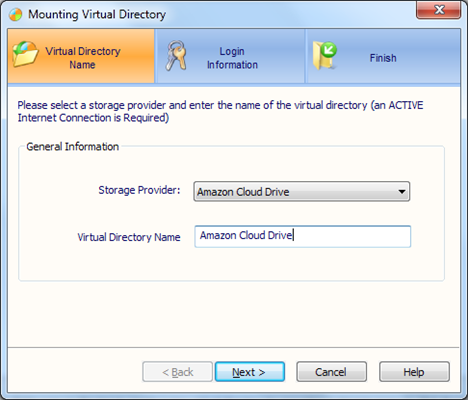Click the General Information group heading

73,147
